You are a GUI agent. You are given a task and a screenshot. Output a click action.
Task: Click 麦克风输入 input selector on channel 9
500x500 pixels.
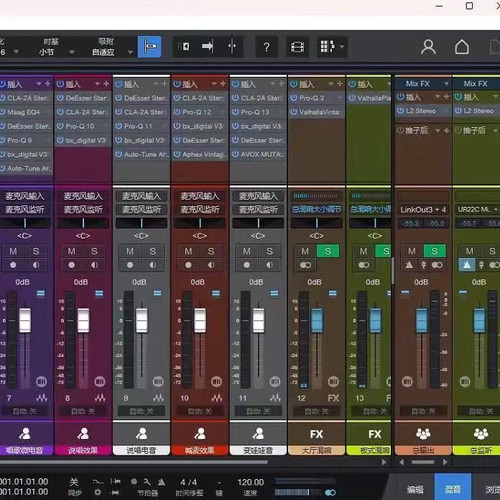coord(142,196)
